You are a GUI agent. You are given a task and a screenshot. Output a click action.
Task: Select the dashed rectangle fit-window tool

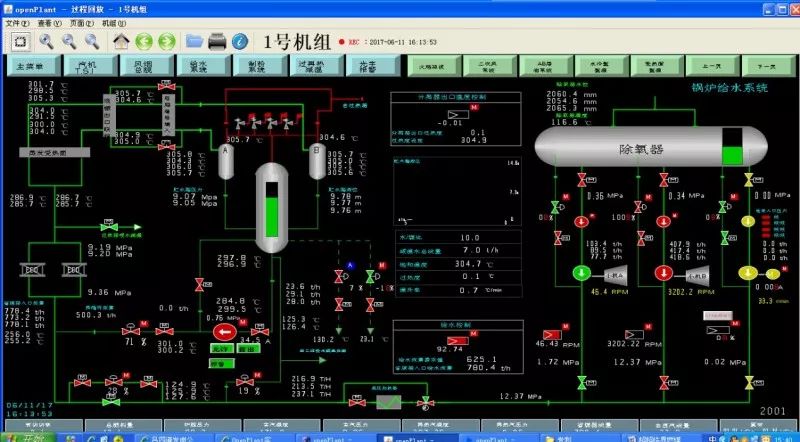20,41
